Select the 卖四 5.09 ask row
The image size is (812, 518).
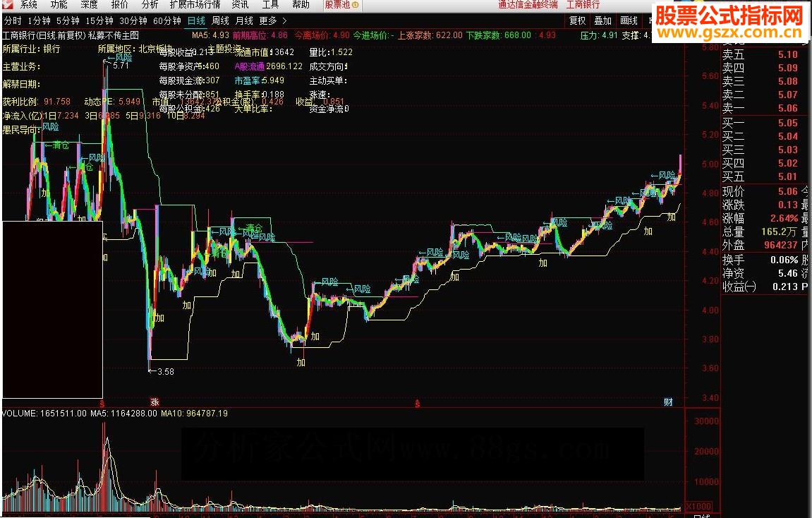(x=761, y=68)
